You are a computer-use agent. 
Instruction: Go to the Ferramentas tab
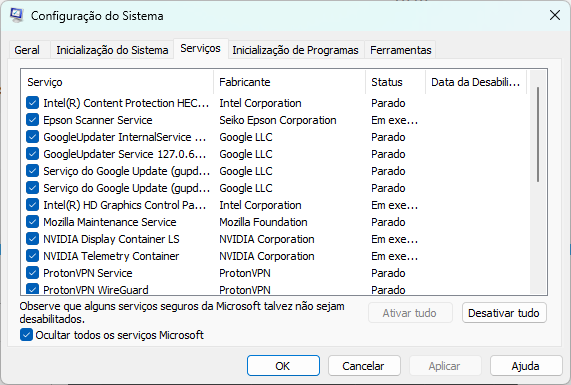pyautogui.click(x=401, y=50)
